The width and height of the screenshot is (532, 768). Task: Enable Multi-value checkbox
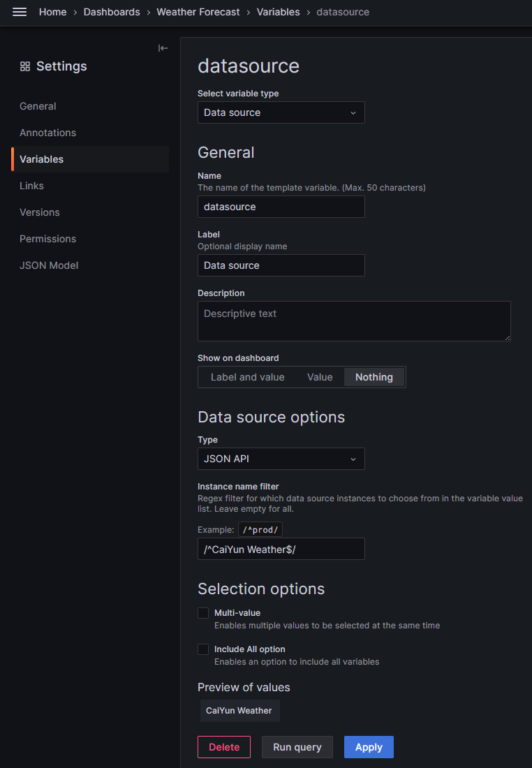[202, 613]
